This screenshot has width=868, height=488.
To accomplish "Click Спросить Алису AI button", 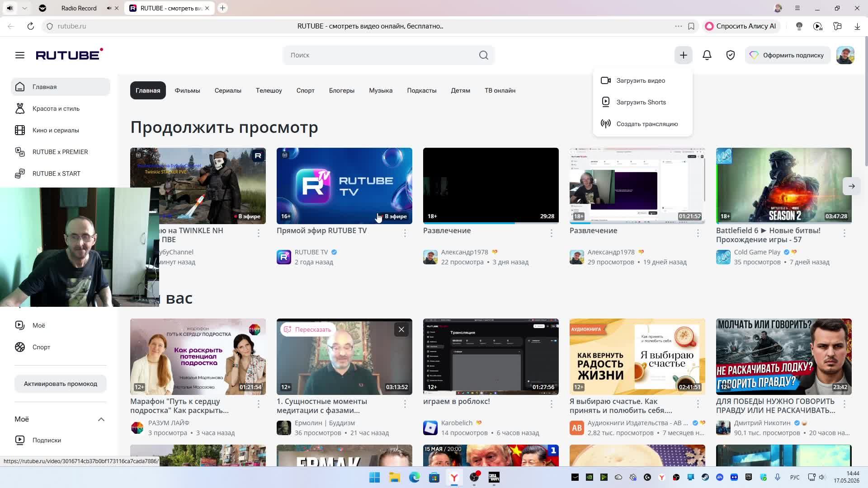I will tap(741, 26).
